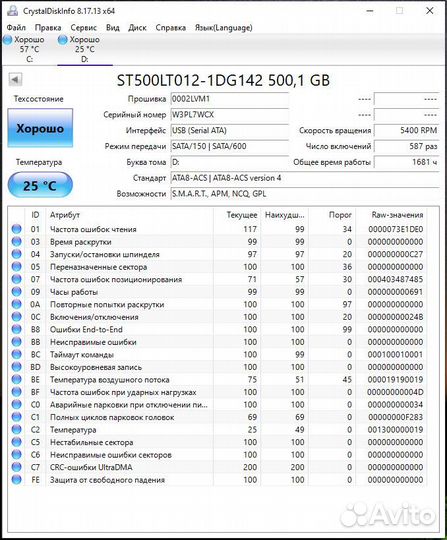Image resolution: width=447 pixels, height=540 pixels.
Task: Click the power-on count value 587 раз
Action: point(407,146)
